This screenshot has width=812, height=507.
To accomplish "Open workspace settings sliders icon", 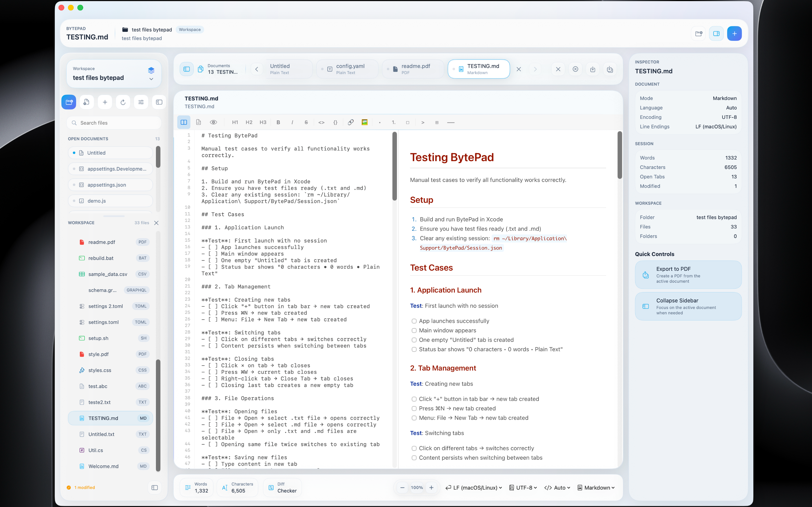I will (141, 102).
